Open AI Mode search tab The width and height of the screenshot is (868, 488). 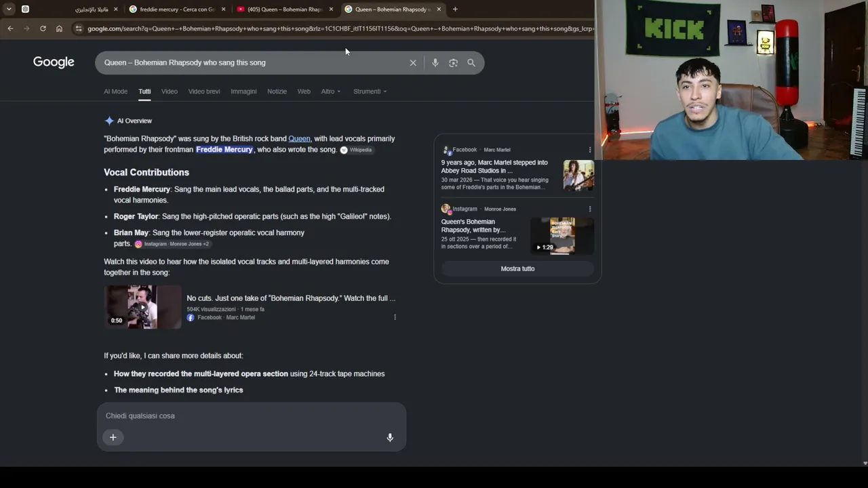click(x=115, y=91)
